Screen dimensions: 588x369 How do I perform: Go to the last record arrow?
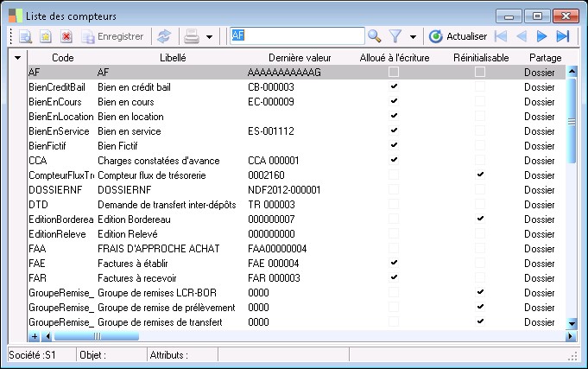point(563,36)
